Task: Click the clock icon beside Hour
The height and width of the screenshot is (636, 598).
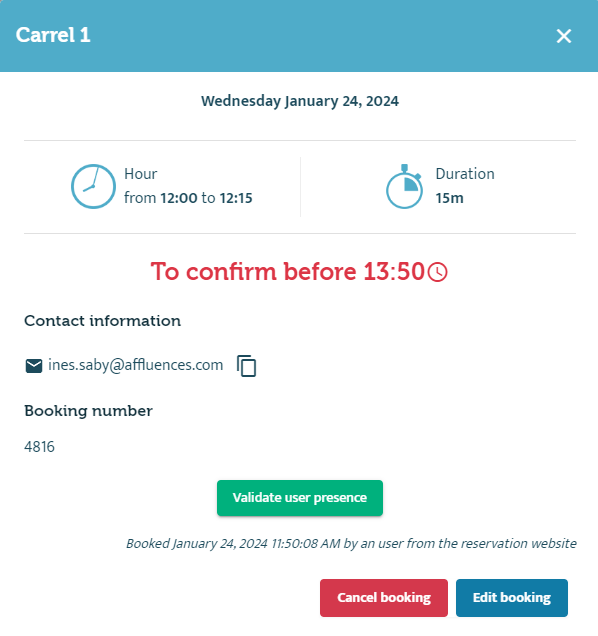Action: (x=93, y=186)
